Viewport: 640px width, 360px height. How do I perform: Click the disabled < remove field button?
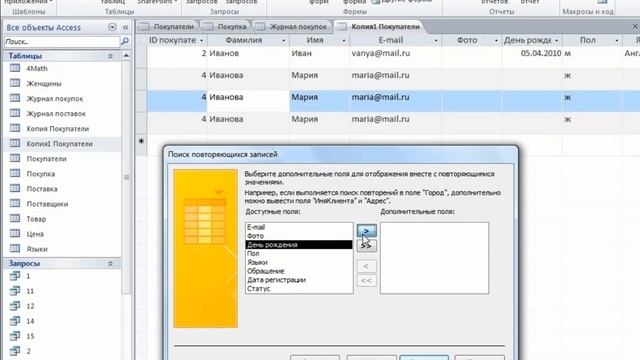367,266
